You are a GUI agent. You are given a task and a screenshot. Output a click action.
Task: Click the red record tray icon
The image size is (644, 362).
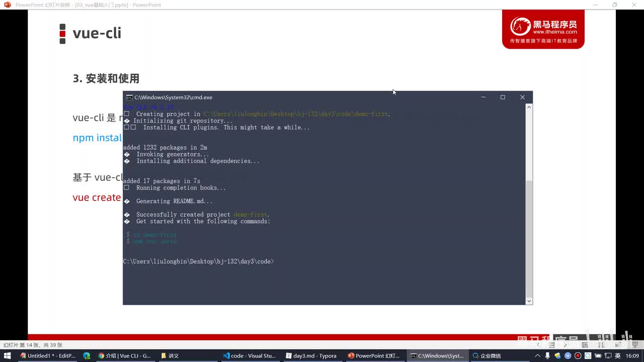click(578, 355)
